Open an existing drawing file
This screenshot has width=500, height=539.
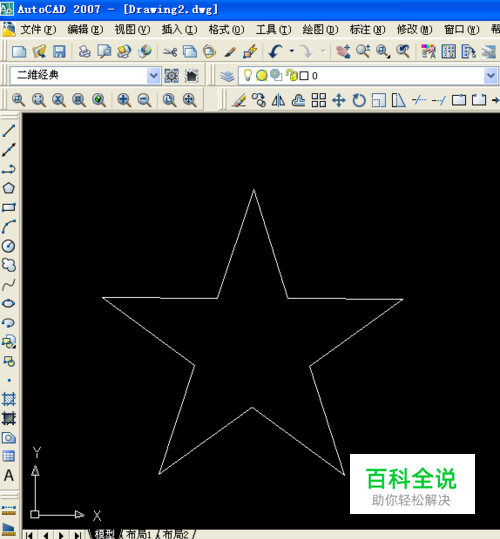pyautogui.click(x=39, y=52)
